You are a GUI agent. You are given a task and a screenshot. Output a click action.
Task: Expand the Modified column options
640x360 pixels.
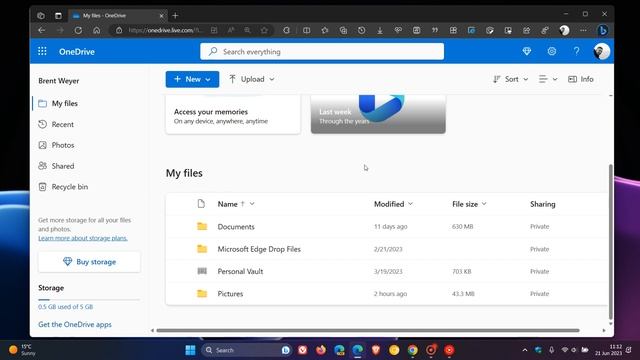(x=410, y=204)
